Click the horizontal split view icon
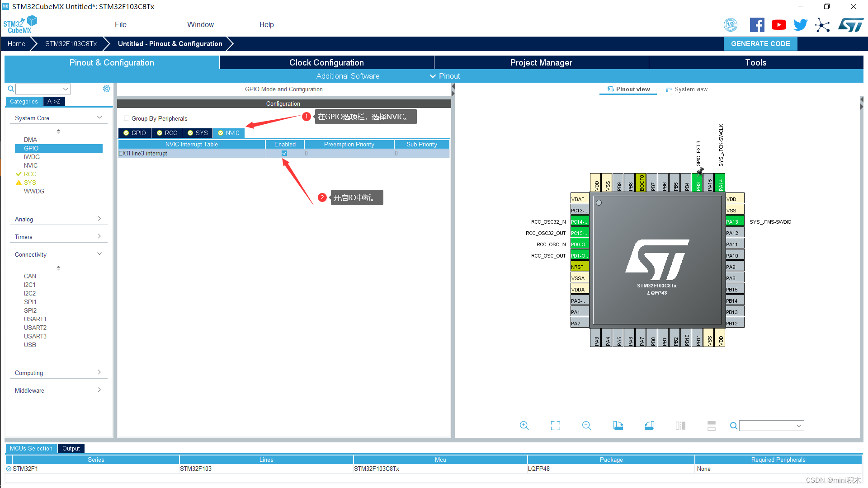This screenshot has width=868, height=488. tap(712, 426)
